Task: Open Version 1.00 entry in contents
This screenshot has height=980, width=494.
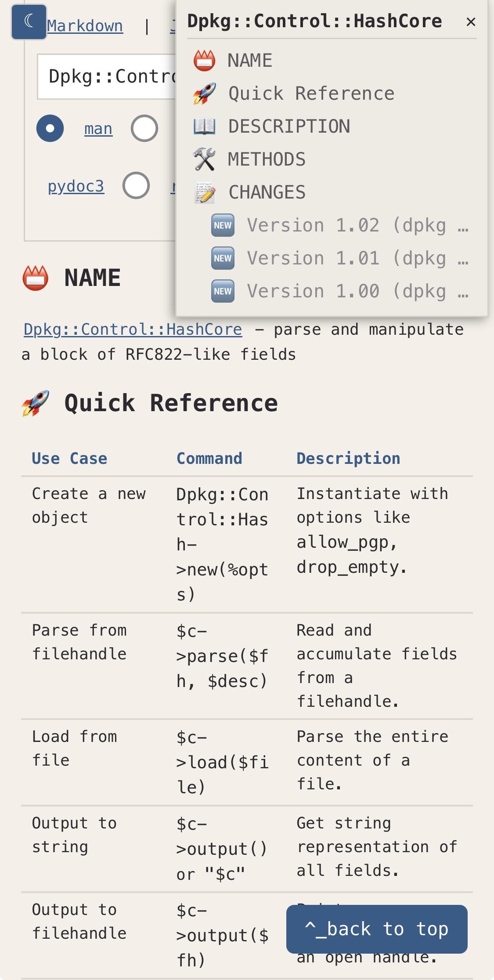Action: tap(358, 291)
